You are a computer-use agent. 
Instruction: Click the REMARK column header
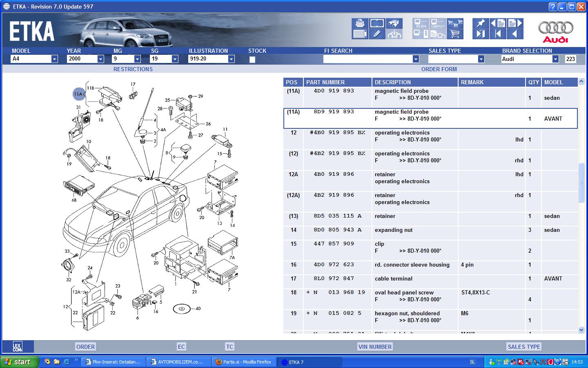(492, 82)
